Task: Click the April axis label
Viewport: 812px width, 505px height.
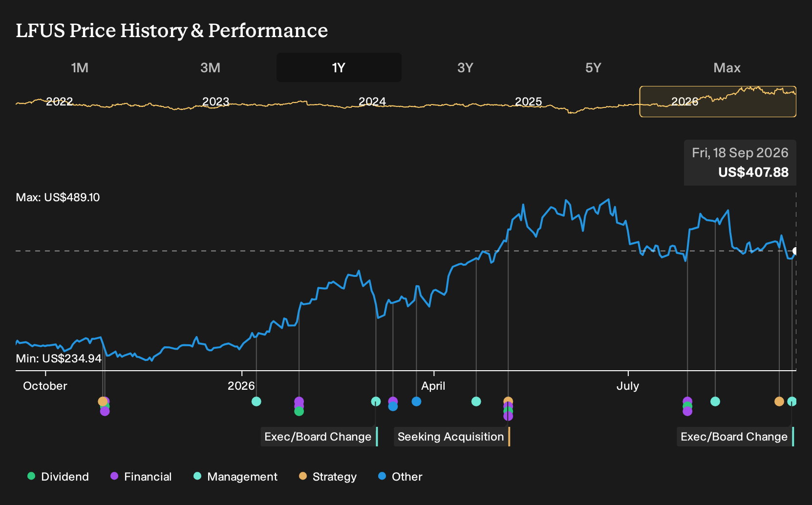Action: [x=433, y=386]
